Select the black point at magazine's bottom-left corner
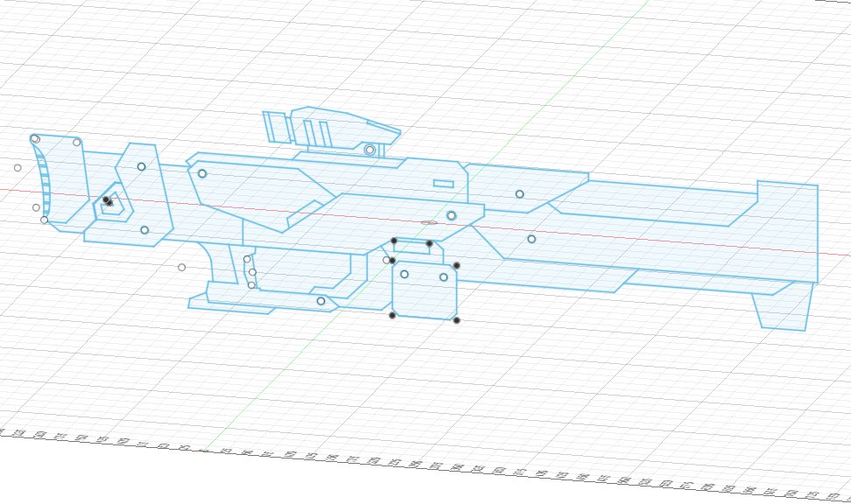The image size is (851, 504). point(392,315)
